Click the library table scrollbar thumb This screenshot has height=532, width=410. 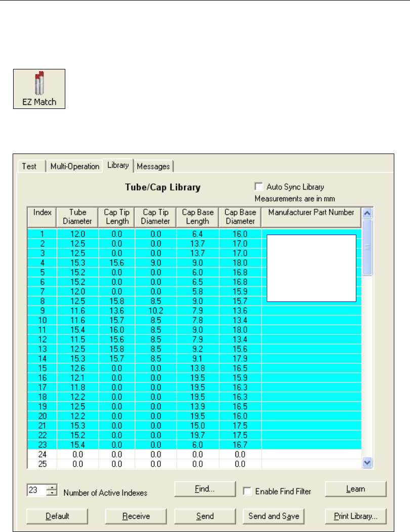(367, 247)
